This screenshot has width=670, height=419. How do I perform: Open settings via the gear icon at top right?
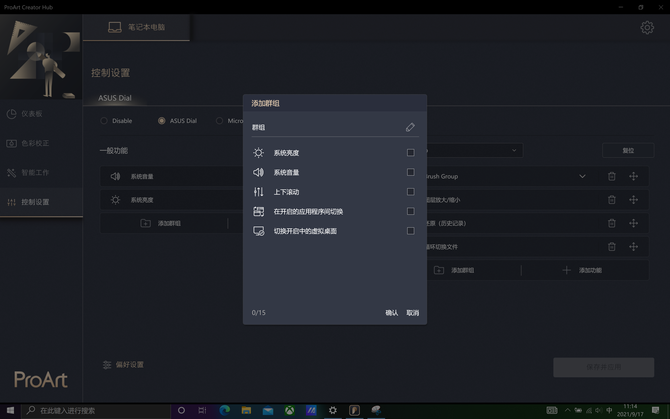point(647,28)
